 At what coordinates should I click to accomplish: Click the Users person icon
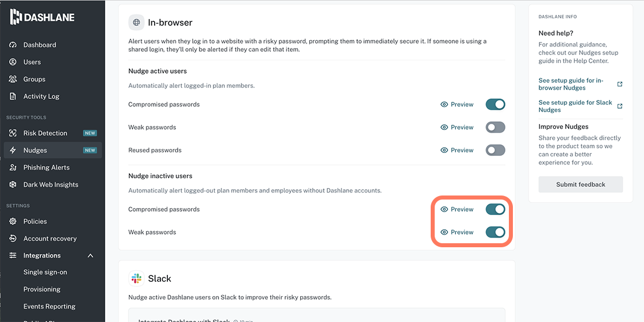(13, 62)
